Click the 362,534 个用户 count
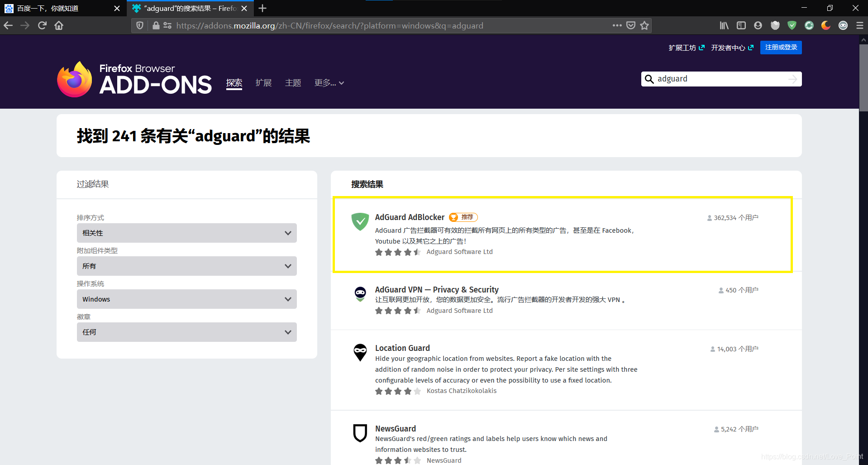The image size is (868, 465). pyautogui.click(x=733, y=218)
